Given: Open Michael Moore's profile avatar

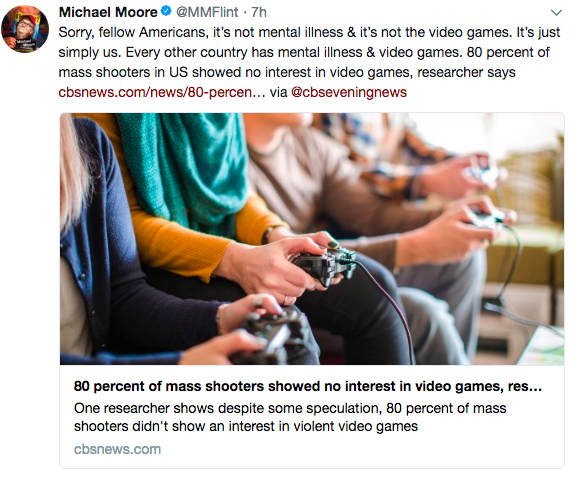Looking at the screenshot, I should pyautogui.click(x=25, y=29).
